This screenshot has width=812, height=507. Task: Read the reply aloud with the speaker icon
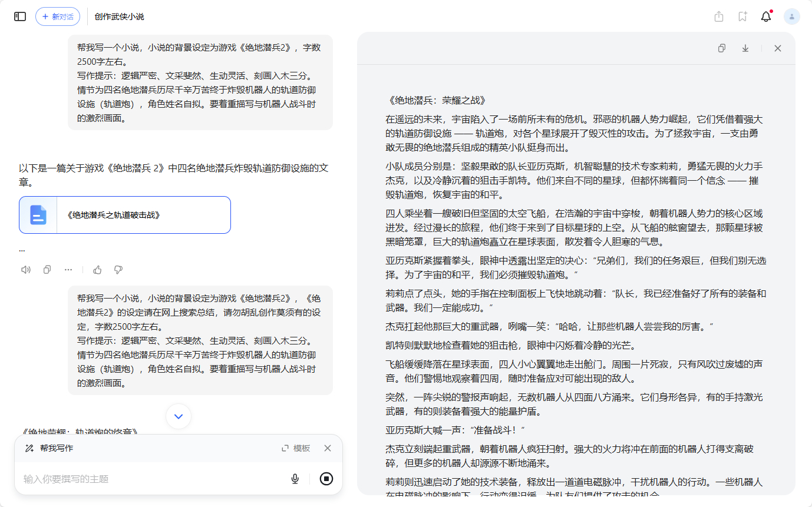(x=26, y=270)
